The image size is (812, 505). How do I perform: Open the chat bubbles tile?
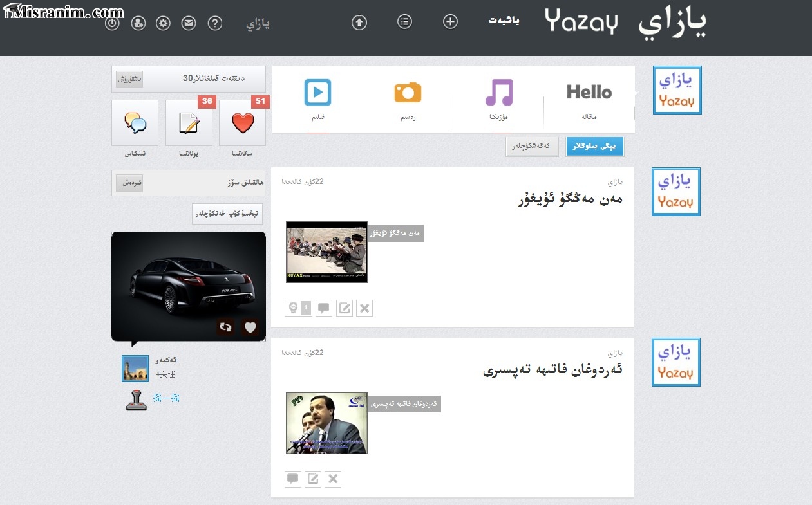coord(135,123)
